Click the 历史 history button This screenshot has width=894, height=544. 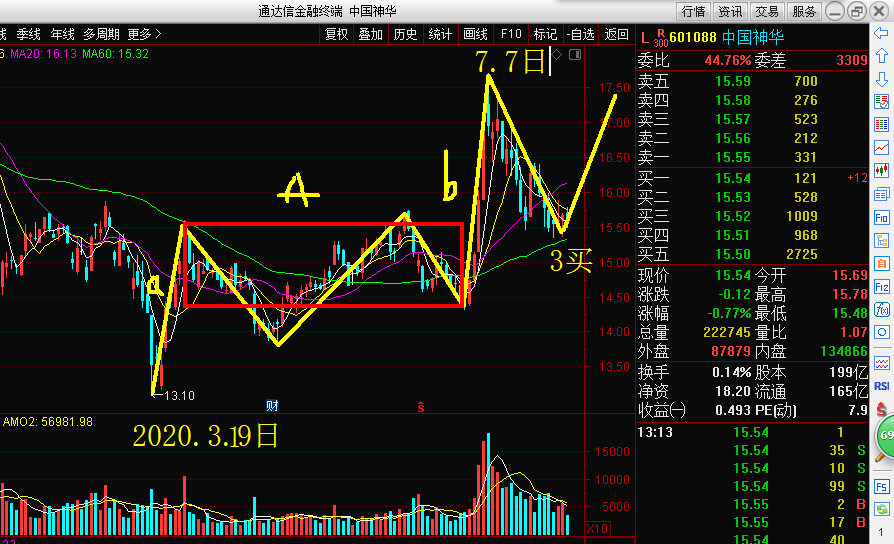coord(405,34)
